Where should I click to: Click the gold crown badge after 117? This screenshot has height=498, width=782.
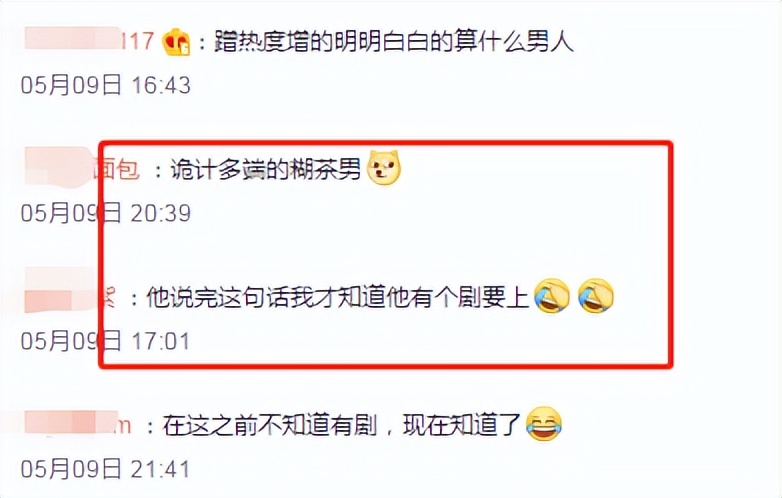[176, 42]
